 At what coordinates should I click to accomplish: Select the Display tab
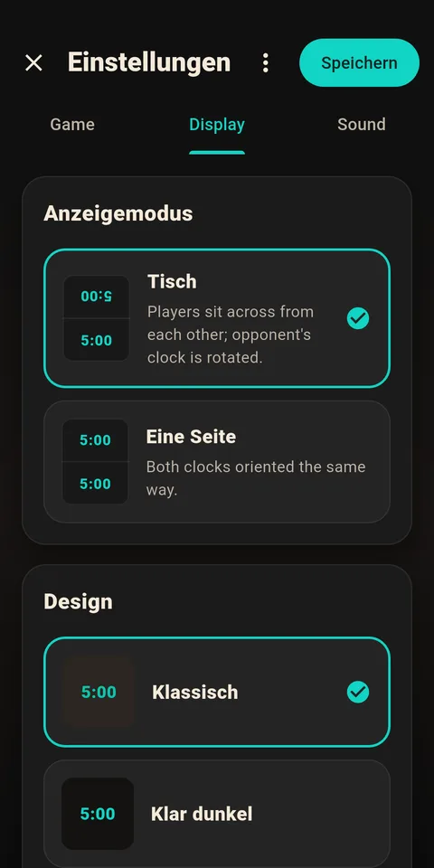click(217, 125)
